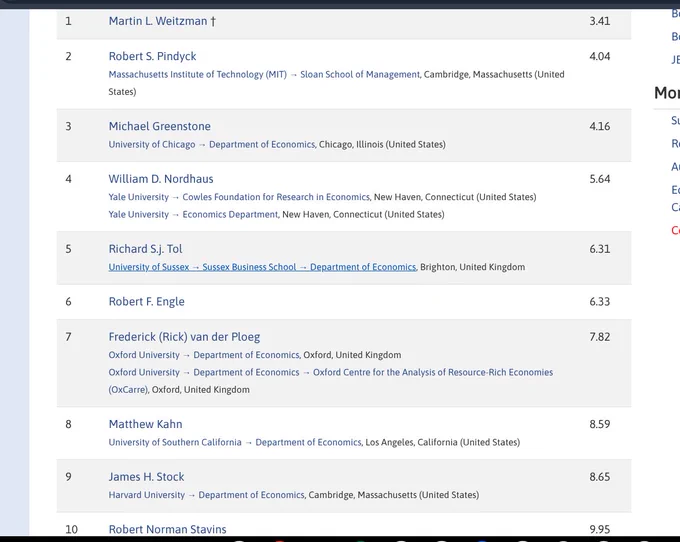Click rank number 7 beside van der Ploeg

(x=68, y=337)
